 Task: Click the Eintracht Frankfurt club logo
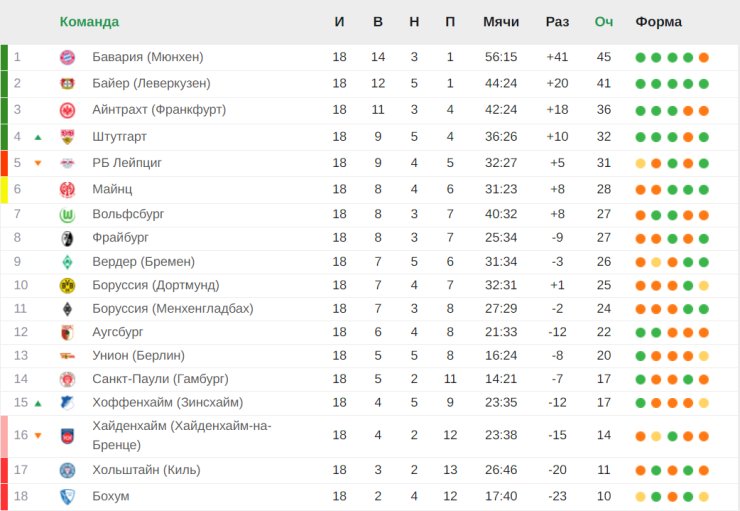(x=67, y=110)
